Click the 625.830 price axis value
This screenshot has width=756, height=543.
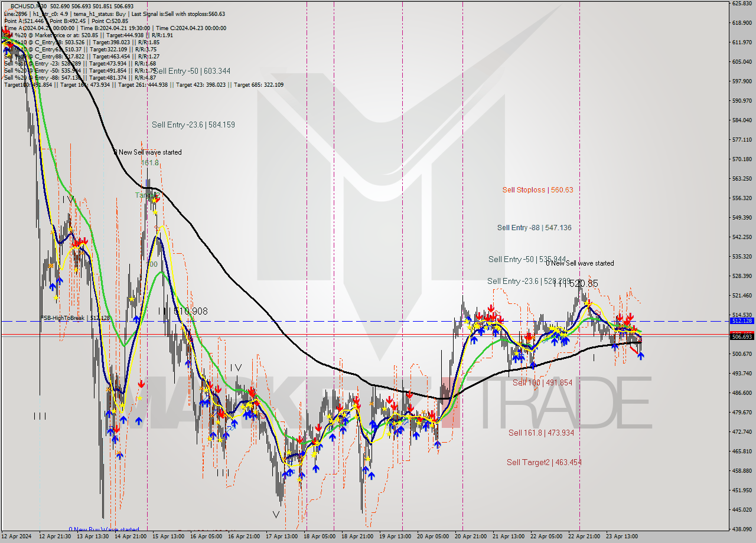(x=741, y=3)
